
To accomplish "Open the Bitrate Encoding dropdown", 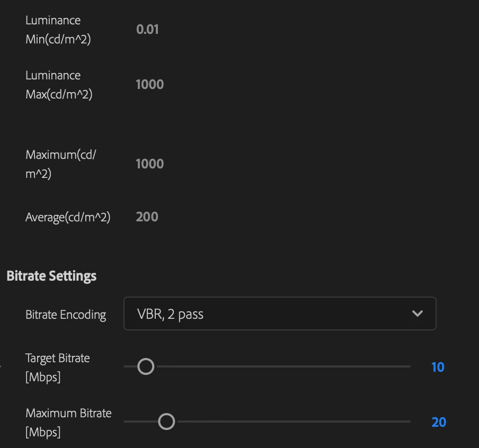I will [x=280, y=313].
